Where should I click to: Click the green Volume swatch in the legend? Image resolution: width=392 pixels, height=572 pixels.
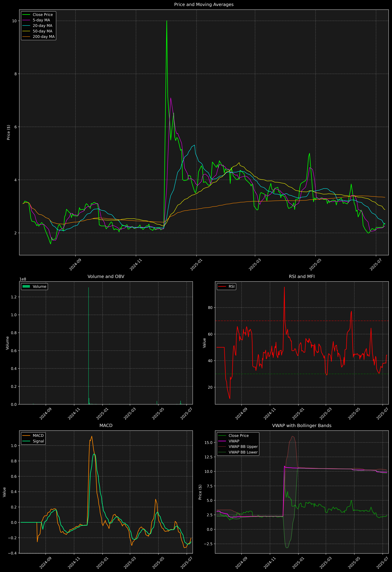[x=26, y=286]
